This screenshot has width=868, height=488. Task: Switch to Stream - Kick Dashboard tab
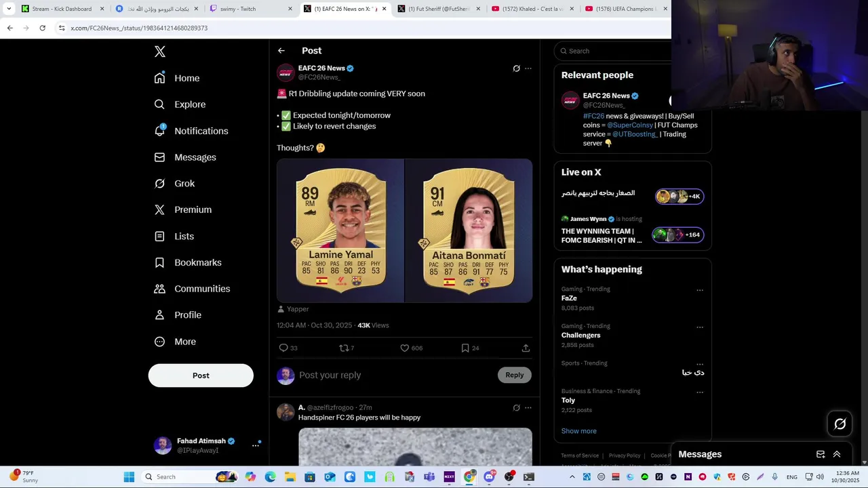(x=62, y=9)
